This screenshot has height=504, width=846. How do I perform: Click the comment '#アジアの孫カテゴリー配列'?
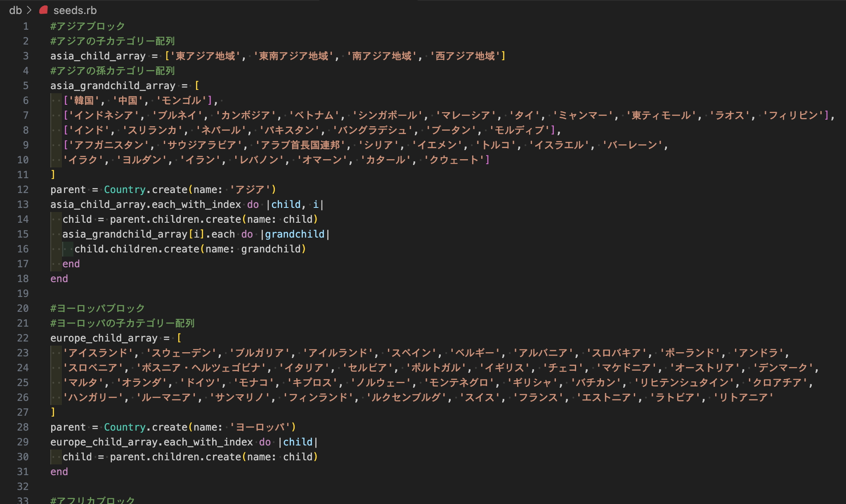tap(113, 71)
